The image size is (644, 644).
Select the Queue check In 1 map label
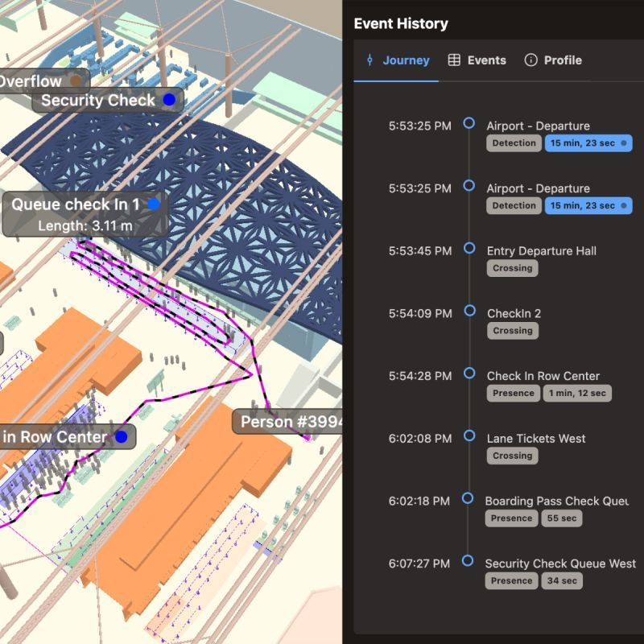point(85,214)
